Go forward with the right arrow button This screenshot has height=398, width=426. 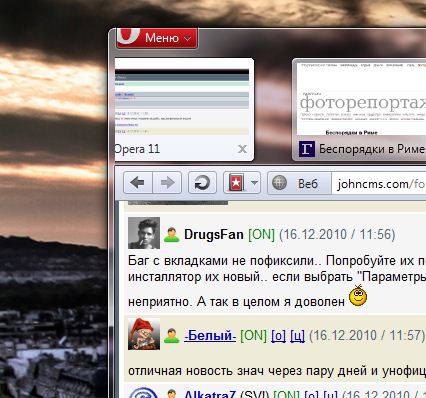click(167, 183)
